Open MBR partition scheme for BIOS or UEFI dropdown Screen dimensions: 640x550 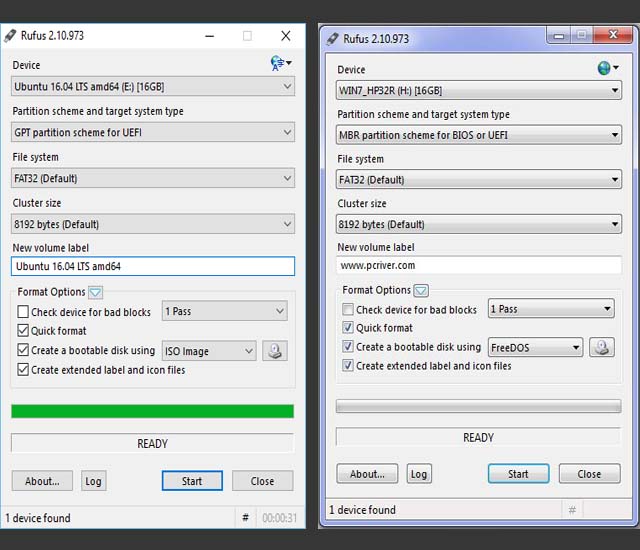point(479,135)
